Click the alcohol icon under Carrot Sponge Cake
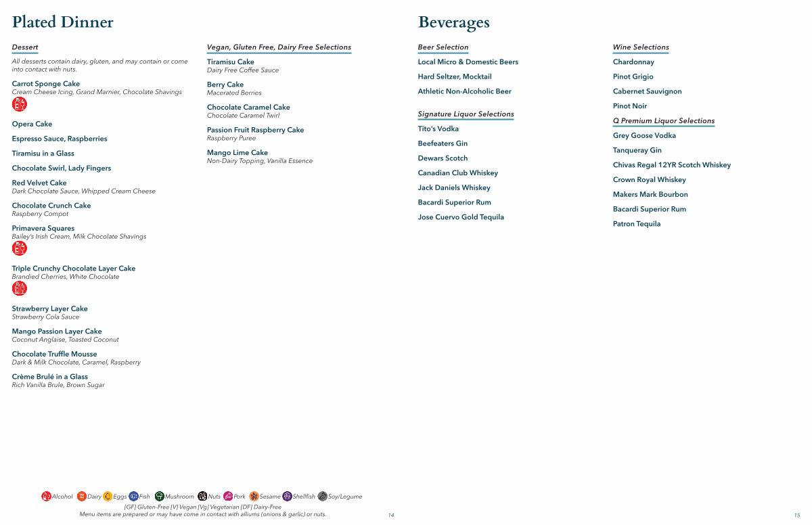This screenshot has height=525, width=812. point(20,104)
